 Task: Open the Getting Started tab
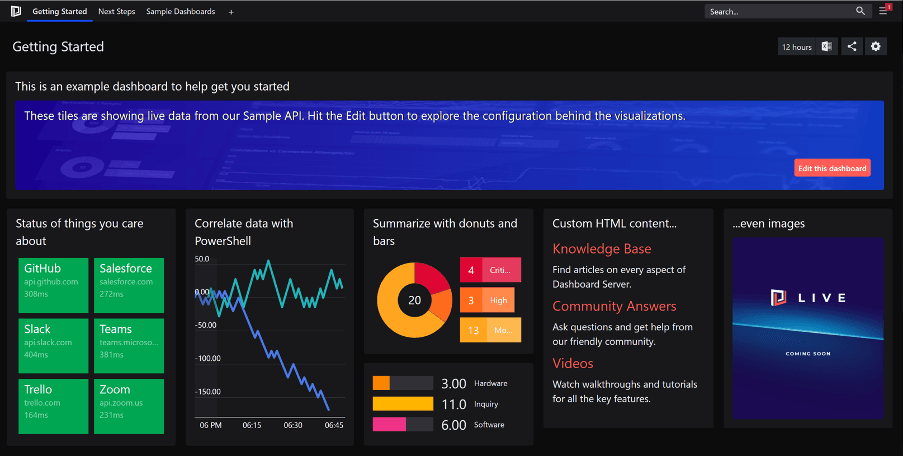[x=60, y=12]
